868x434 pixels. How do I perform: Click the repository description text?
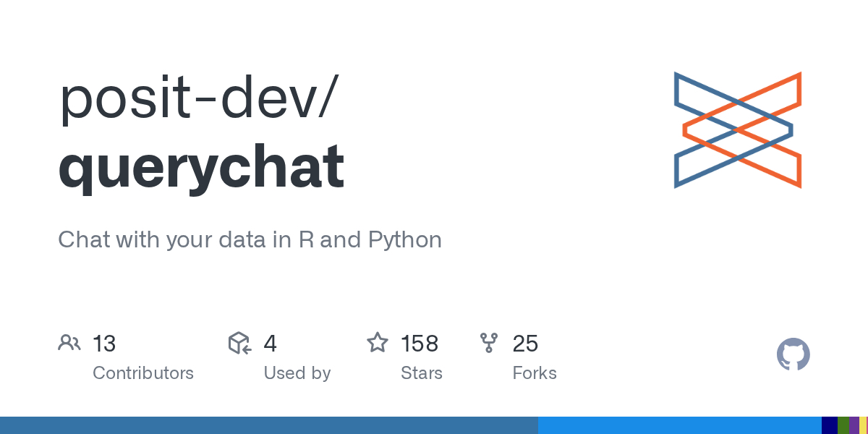click(x=250, y=239)
